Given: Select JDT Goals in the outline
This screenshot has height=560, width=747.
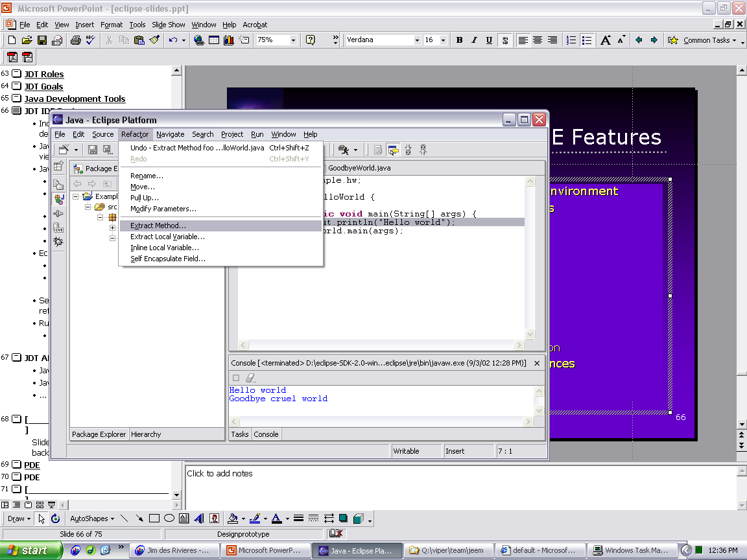Looking at the screenshot, I should (44, 87).
